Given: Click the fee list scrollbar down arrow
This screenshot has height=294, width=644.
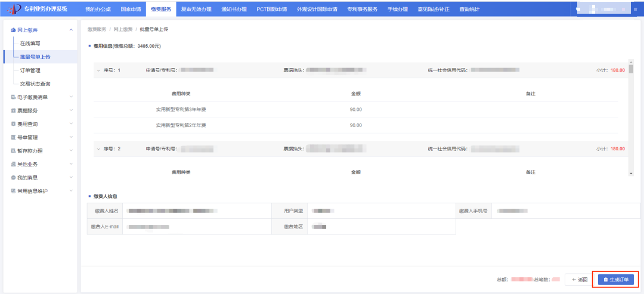Looking at the screenshot, I should [631, 173].
